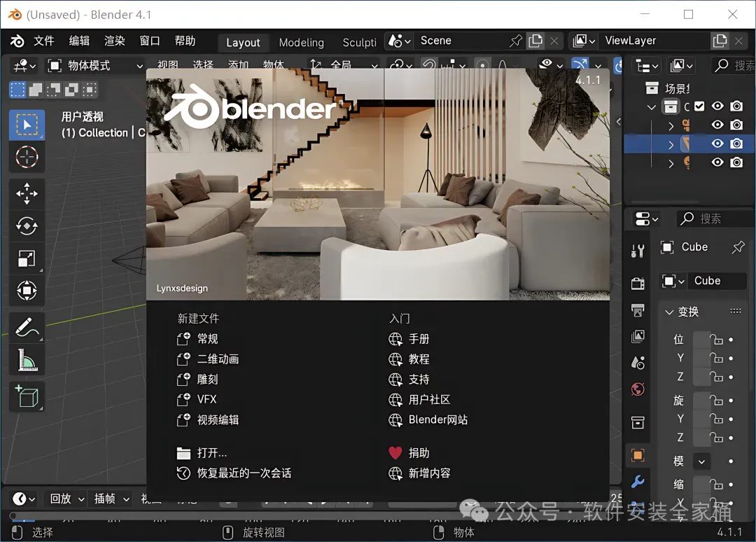Open the 渲染 menu

114,41
